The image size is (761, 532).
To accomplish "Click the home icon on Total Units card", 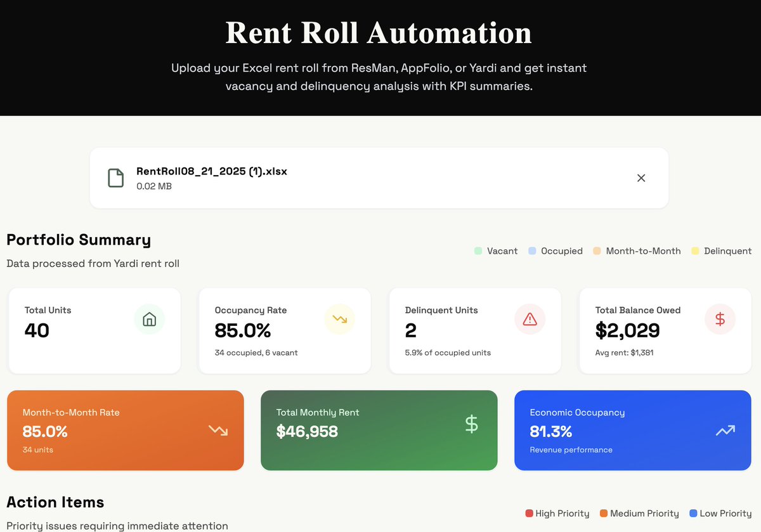I will tap(150, 319).
